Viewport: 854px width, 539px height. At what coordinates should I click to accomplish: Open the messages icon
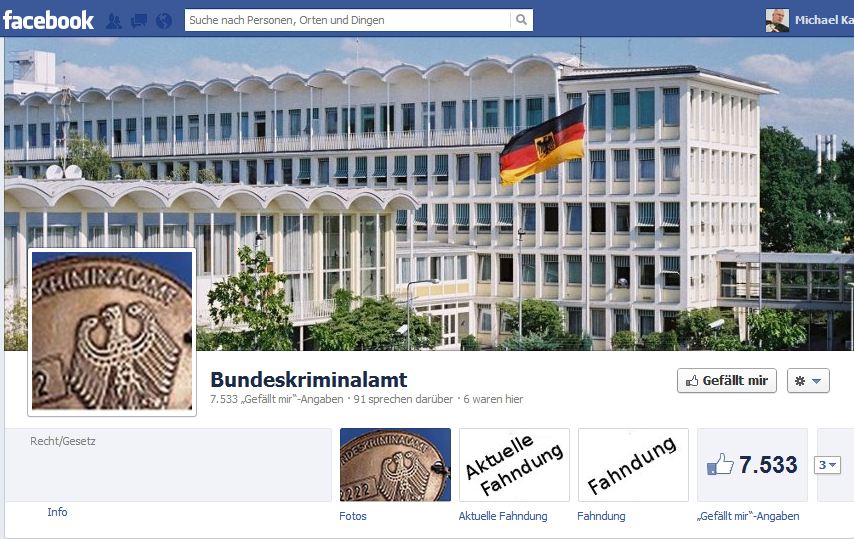pos(139,21)
